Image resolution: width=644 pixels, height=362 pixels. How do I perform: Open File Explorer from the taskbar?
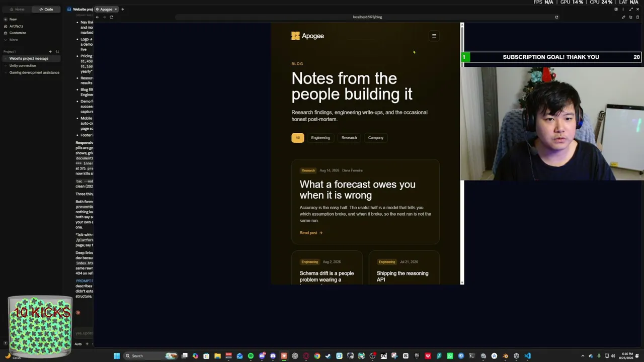click(x=217, y=356)
